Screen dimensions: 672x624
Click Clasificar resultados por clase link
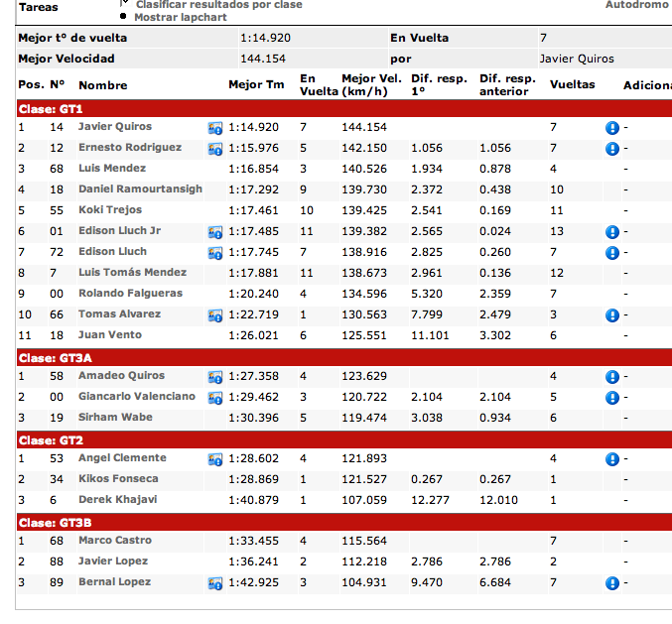pyautogui.click(x=218, y=5)
